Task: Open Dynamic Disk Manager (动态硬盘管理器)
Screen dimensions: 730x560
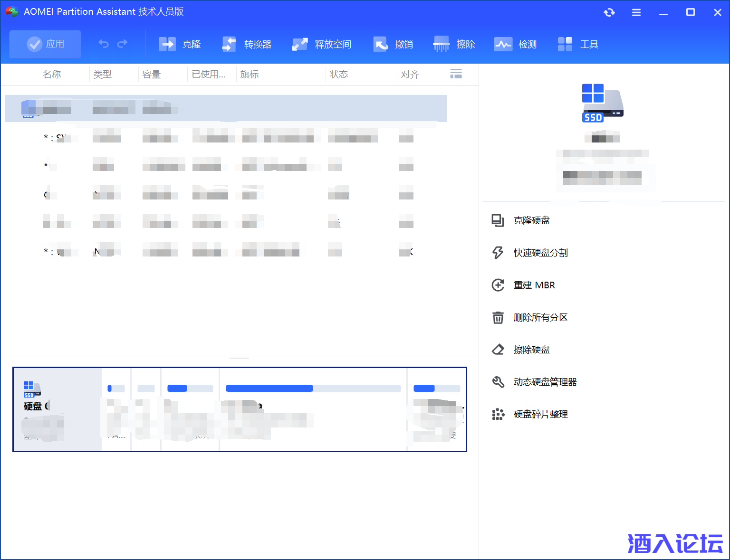Action: 545,382
